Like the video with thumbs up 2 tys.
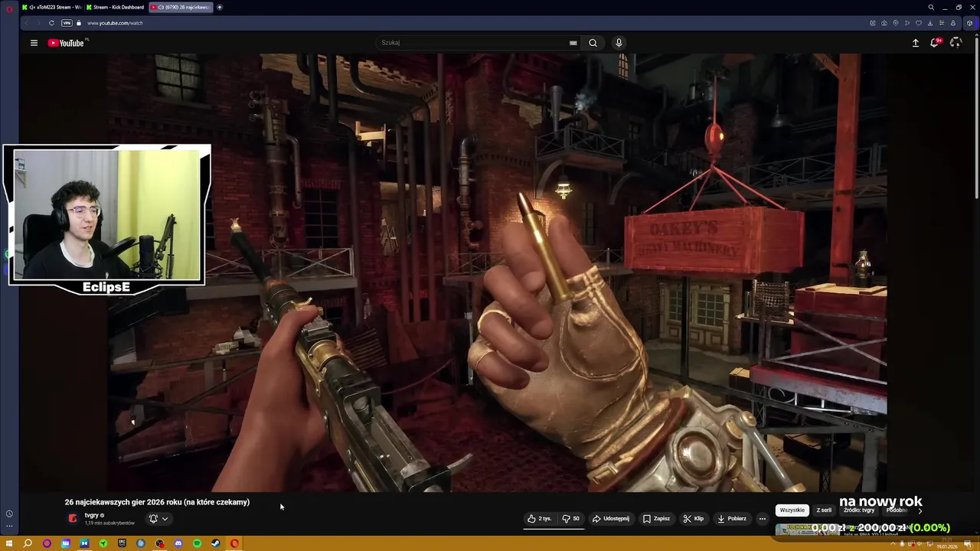 [x=539, y=519]
